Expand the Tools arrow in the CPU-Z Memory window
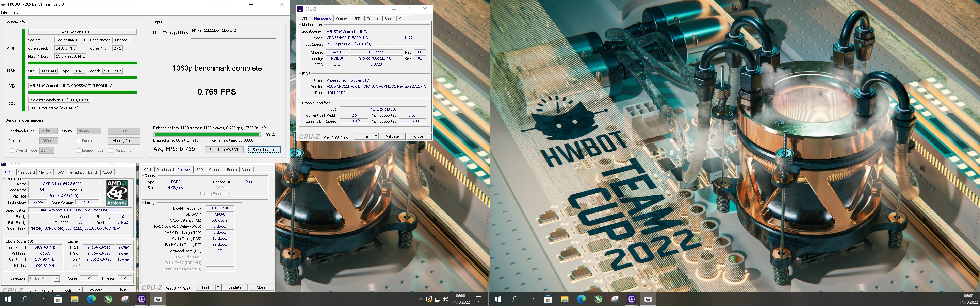 tap(218, 287)
